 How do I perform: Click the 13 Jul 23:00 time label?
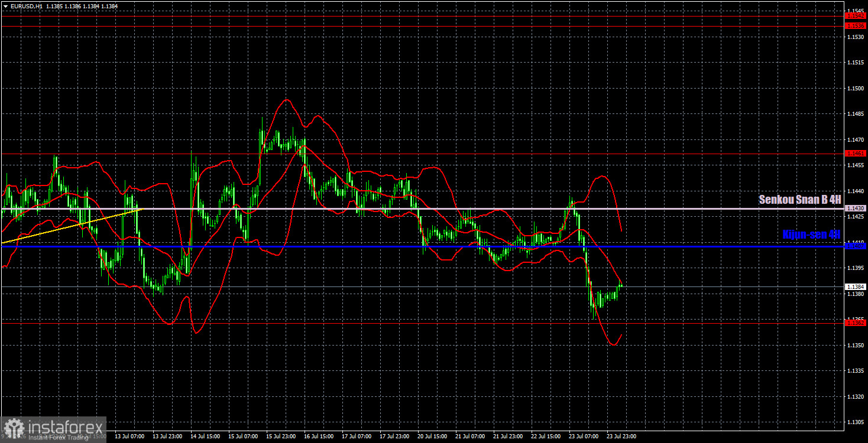click(167, 437)
